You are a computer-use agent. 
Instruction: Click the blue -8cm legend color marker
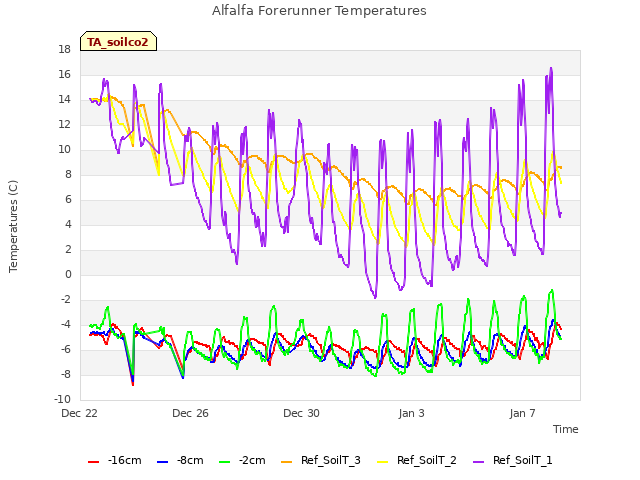[162, 462]
